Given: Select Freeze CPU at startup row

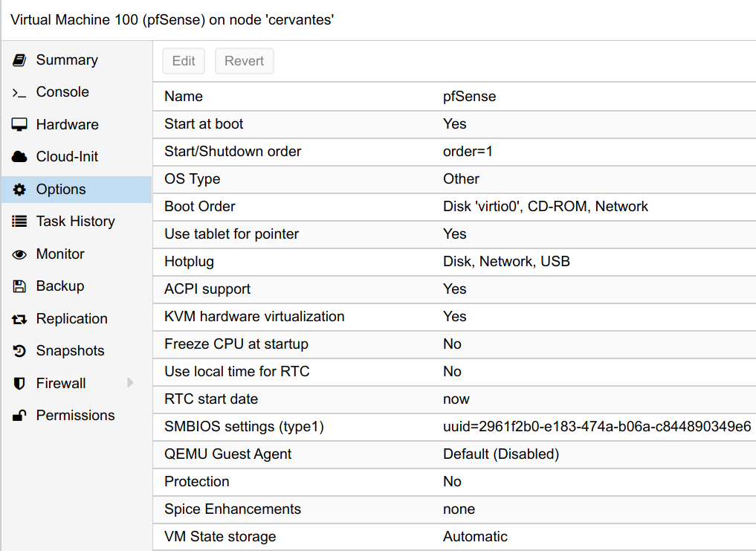Looking at the screenshot, I should pos(455,344).
